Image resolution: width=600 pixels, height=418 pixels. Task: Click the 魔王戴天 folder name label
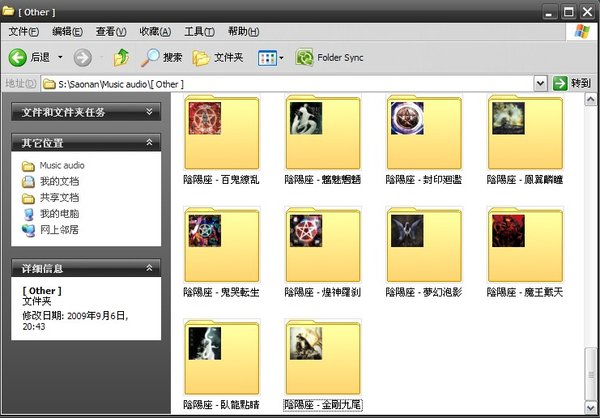[525, 292]
